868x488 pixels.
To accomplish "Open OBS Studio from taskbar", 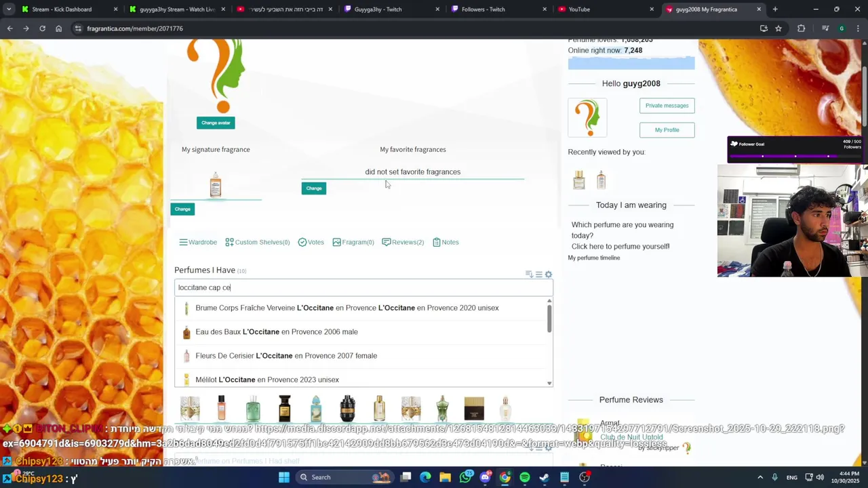I will [585, 477].
